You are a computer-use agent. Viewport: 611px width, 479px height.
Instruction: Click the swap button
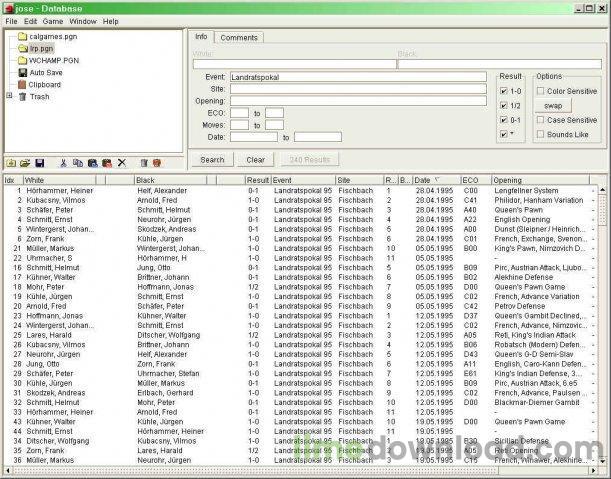553,106
